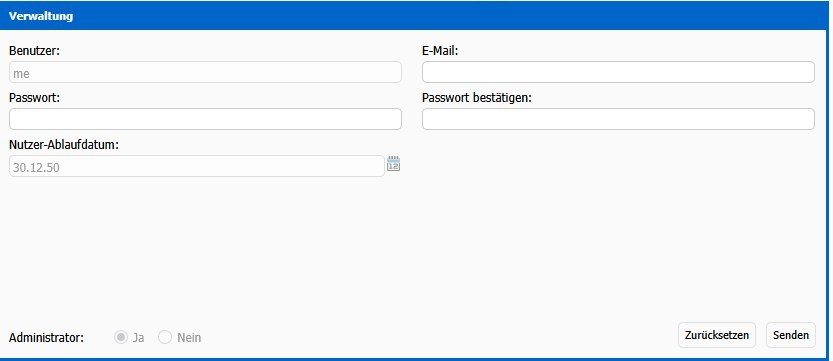Open the calendar date picker icon

click(x=393, y=164)
